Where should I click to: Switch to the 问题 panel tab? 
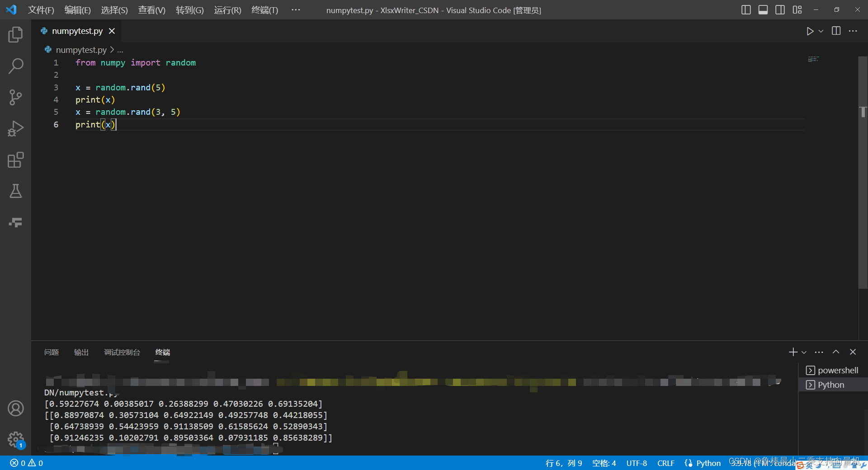[x=52, y=352]
